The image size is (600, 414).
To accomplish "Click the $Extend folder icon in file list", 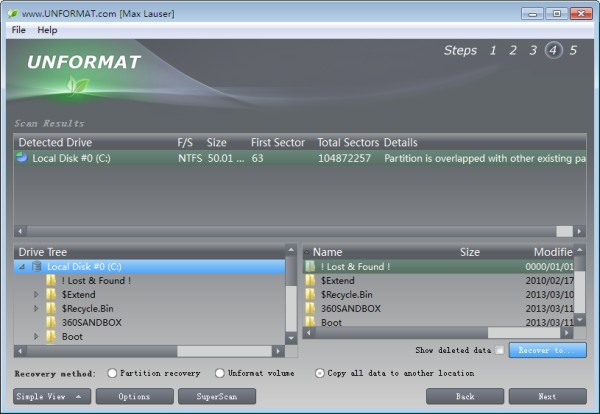I will point(310,280).
